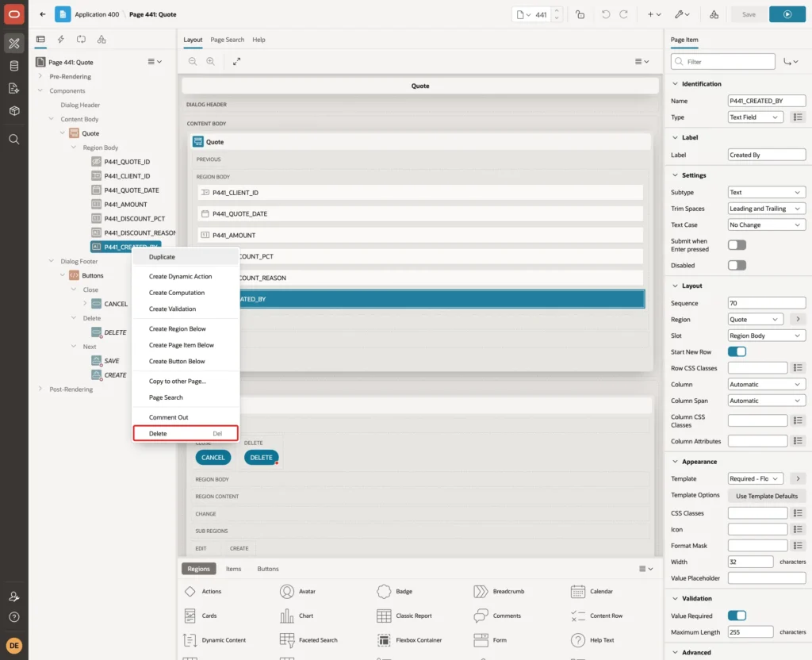This screenshot has height=660, width=812.
Task: Toggle Submit when Enter pressed switch
Action: (737, 245)
